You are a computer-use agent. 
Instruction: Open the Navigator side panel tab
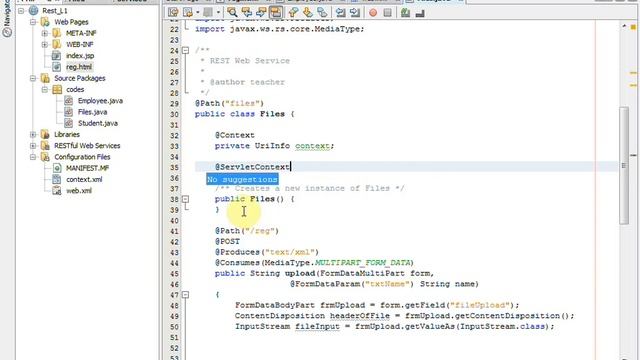coord(7,19)
